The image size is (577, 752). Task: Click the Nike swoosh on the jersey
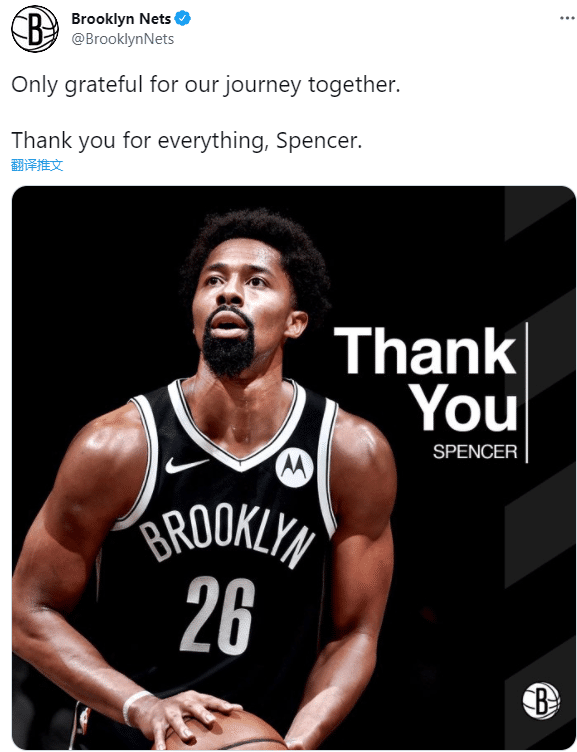pyautogui.click(x=186, y=464)
